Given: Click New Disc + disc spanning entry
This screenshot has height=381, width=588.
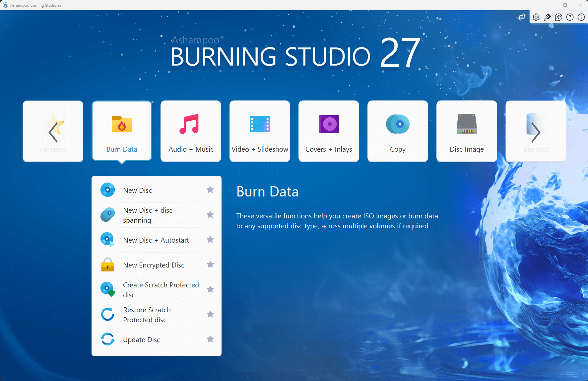Looking at the screenshot, I should click(148, 215).
